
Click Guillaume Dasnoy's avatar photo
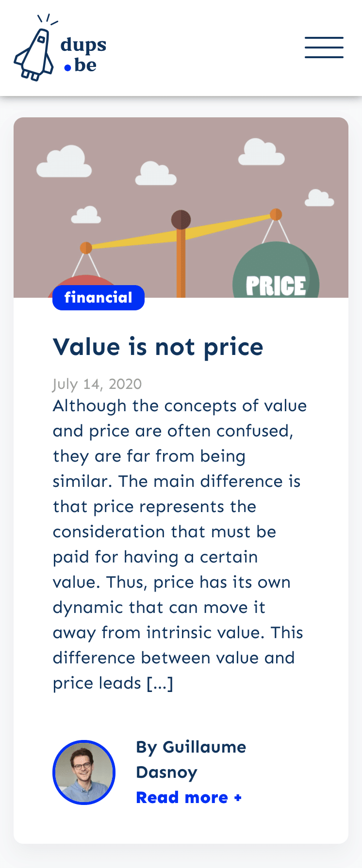(84, 772)
